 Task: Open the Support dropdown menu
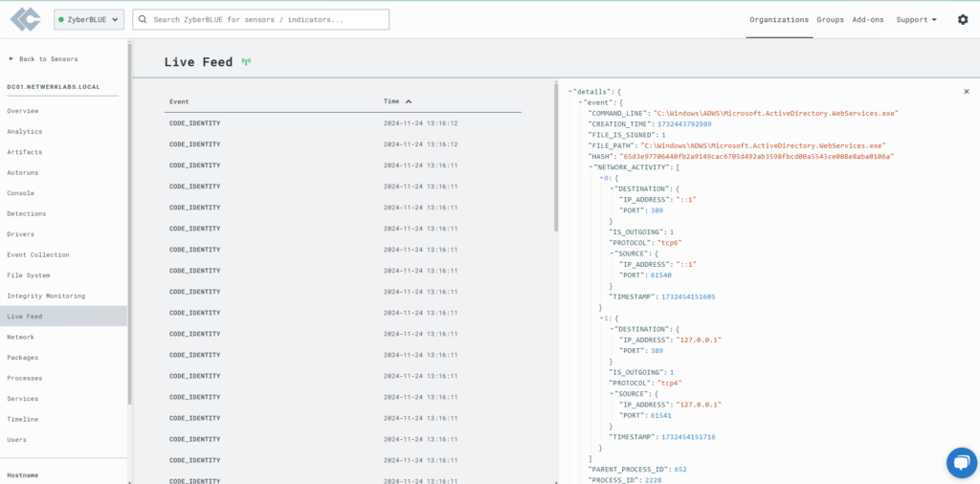point(916,19)
